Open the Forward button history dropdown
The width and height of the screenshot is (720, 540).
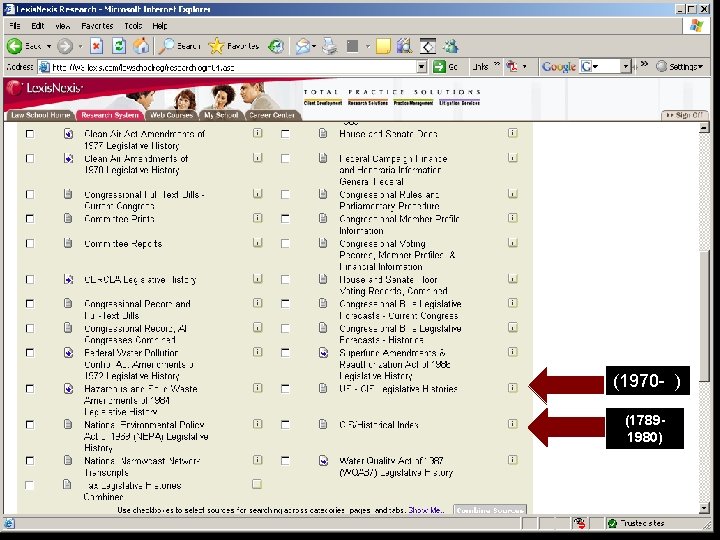pos(80,46)
